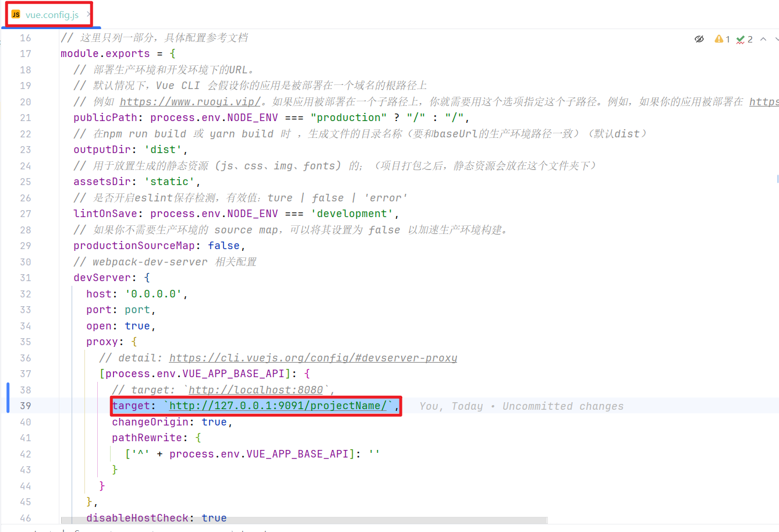
Task: Click the JS file icon on tab
Action: pos(16,15)
